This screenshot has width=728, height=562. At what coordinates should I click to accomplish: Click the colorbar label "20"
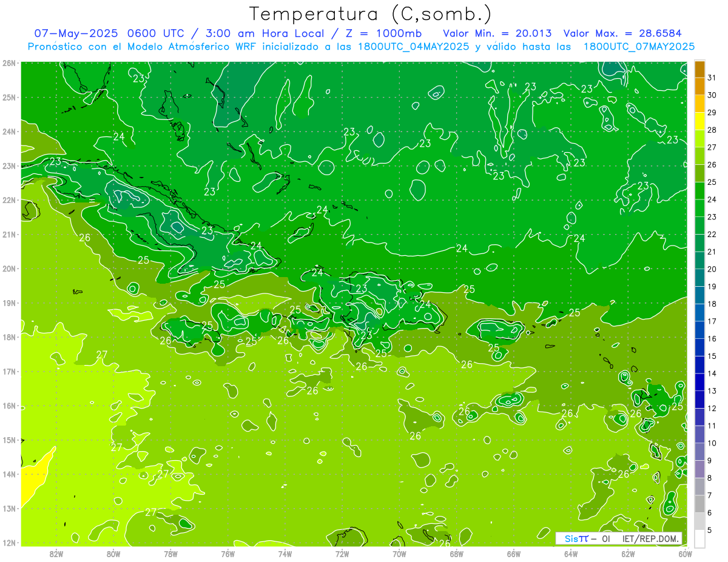tap(712, 269)
